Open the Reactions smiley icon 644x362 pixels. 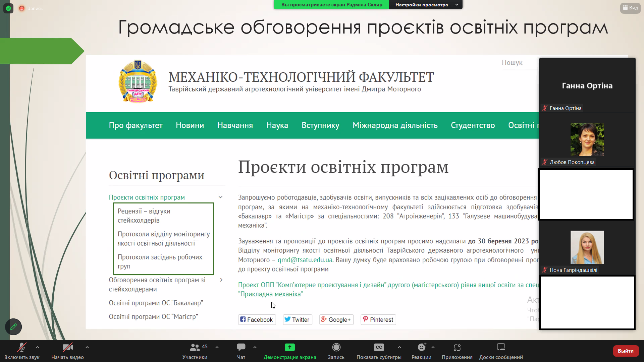pyautogui.click(x=421, y=347)
